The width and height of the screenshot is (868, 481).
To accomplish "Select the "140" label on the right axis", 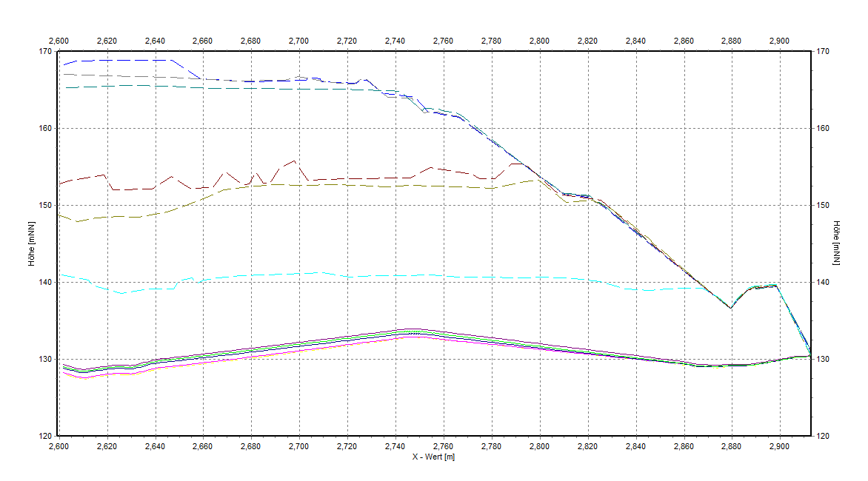I will (x=823, y=282).
